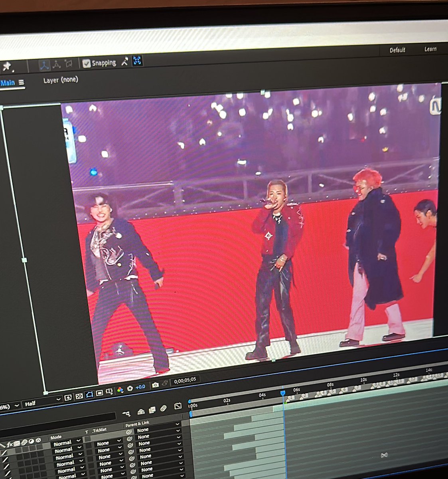
Task: Open grid and guide options
Action: click(109, 391)
